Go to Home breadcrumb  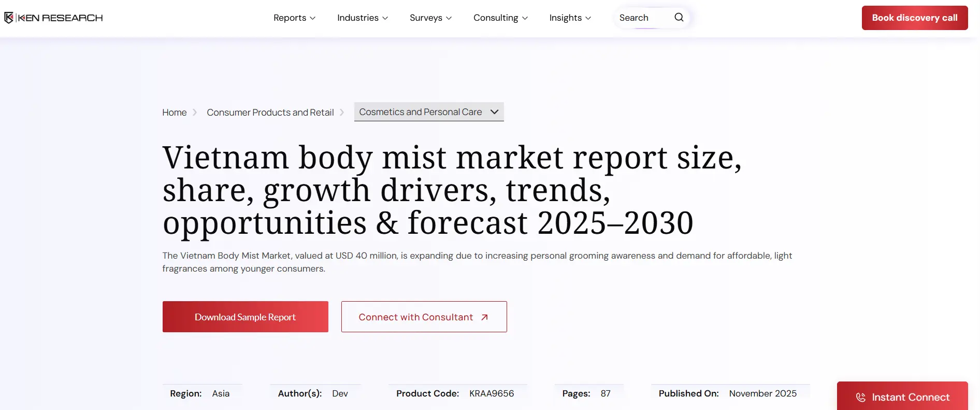click(x=175, y=112)
